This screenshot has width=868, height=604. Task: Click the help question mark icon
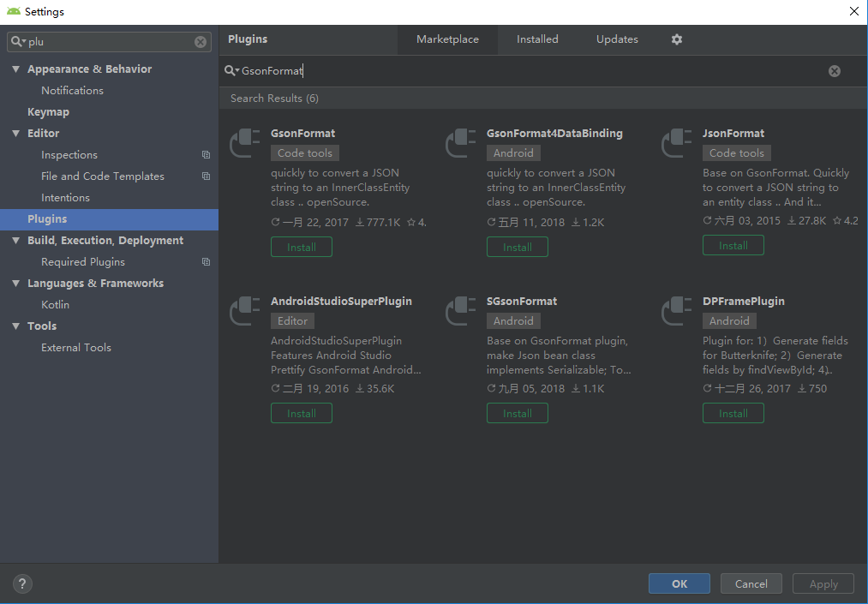pyautogui.click(x=21, y=583)
